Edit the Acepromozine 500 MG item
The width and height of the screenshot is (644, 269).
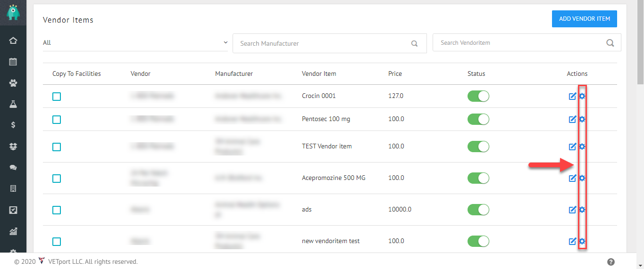pyautogui.click(x=572, y=179)
